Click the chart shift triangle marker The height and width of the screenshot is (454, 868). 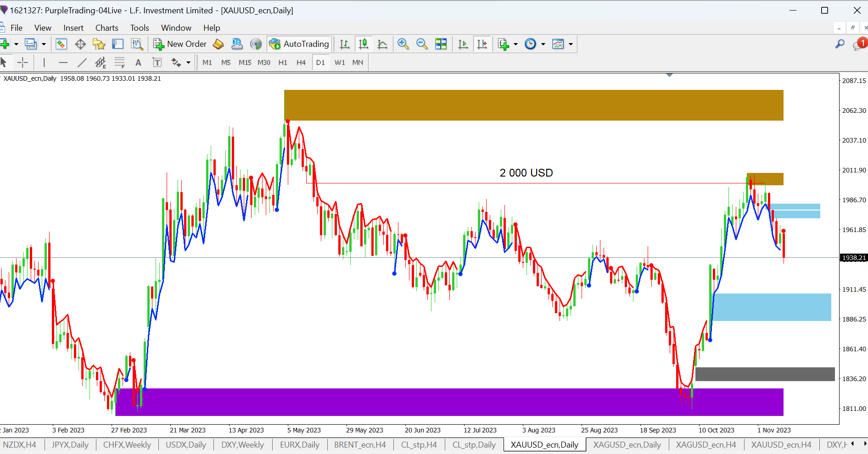[669, 75]
